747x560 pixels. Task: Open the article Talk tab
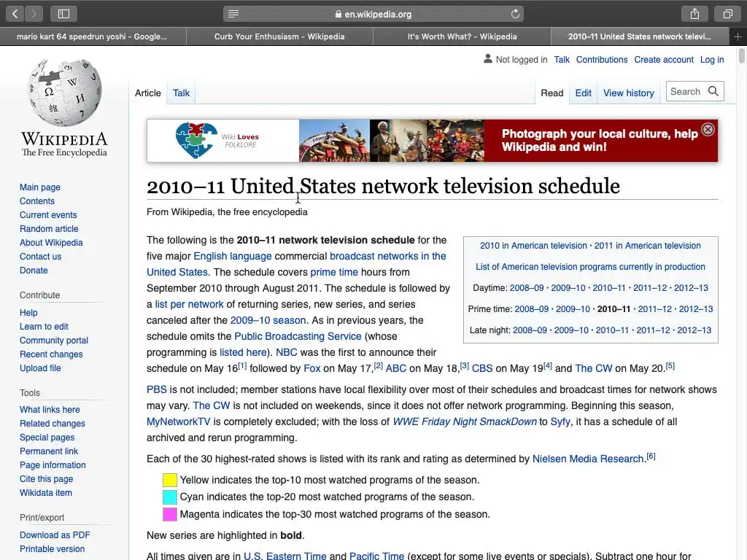(181, 93)
